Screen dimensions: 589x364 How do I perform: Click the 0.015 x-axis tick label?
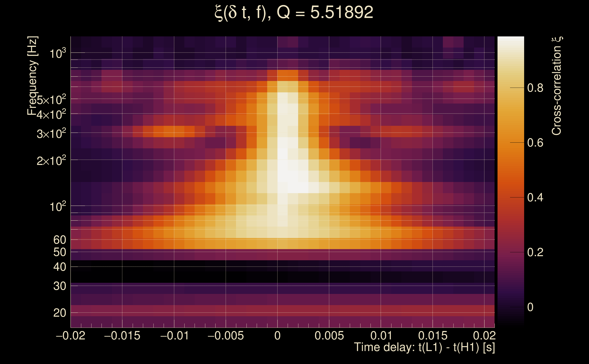[x=433, y=336]
